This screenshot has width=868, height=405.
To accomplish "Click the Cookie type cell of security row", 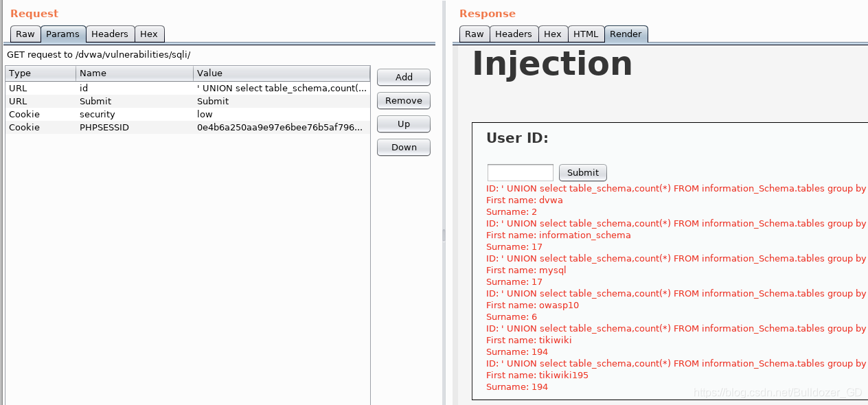I will [41, 114].
